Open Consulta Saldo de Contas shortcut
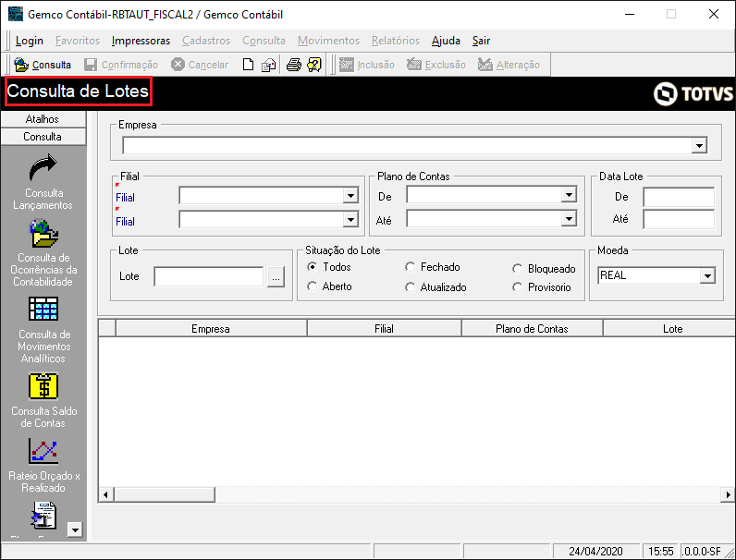The height and width of the screenshot is (560, 736). pyautogui.click(x=43, y=386)
